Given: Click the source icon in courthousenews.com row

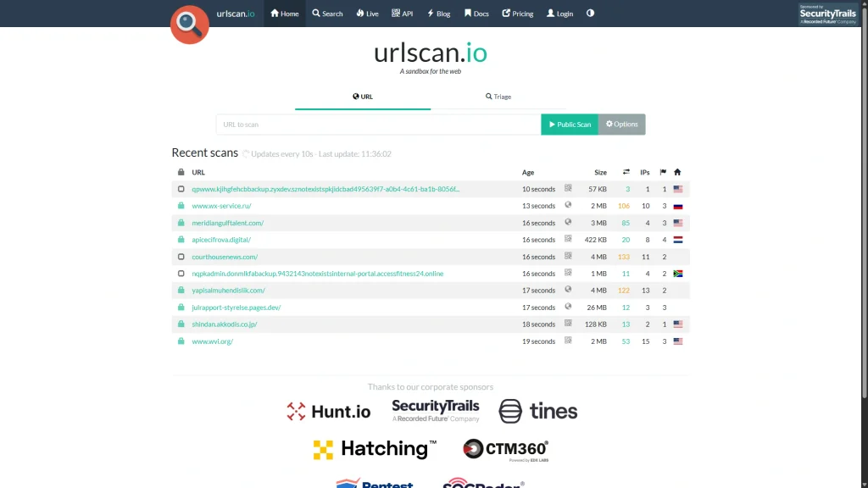Looking at the screenshot, I should tap(568, 256).
